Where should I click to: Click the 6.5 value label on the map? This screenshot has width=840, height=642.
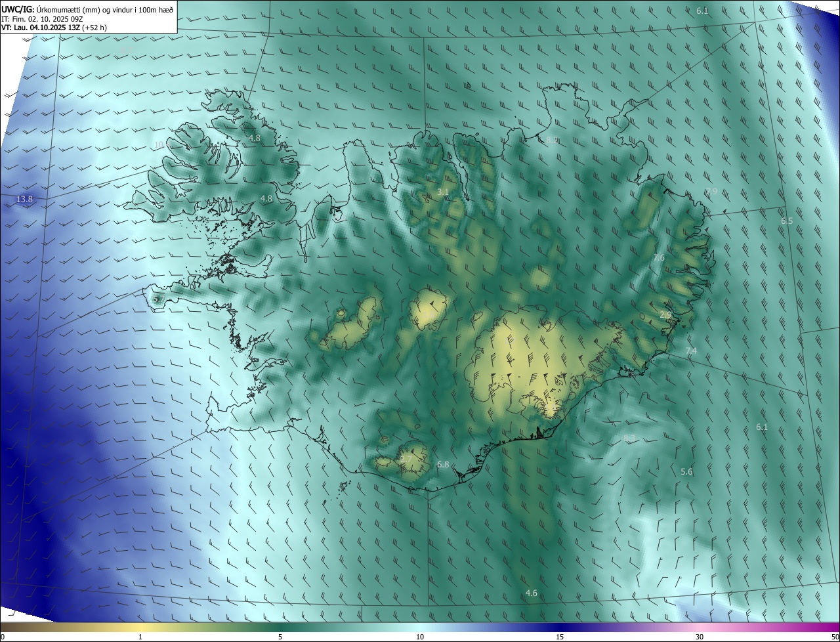click(787, 221)
